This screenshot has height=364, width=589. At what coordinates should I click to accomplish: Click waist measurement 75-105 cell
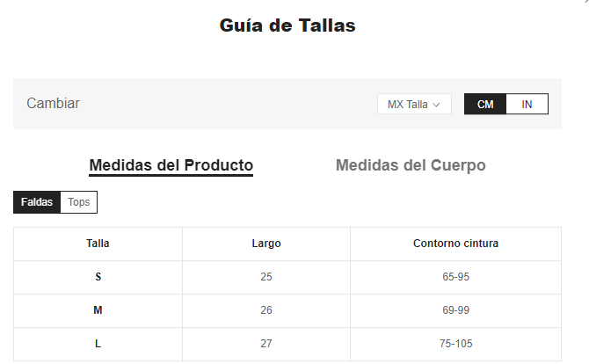click(455, 344)
